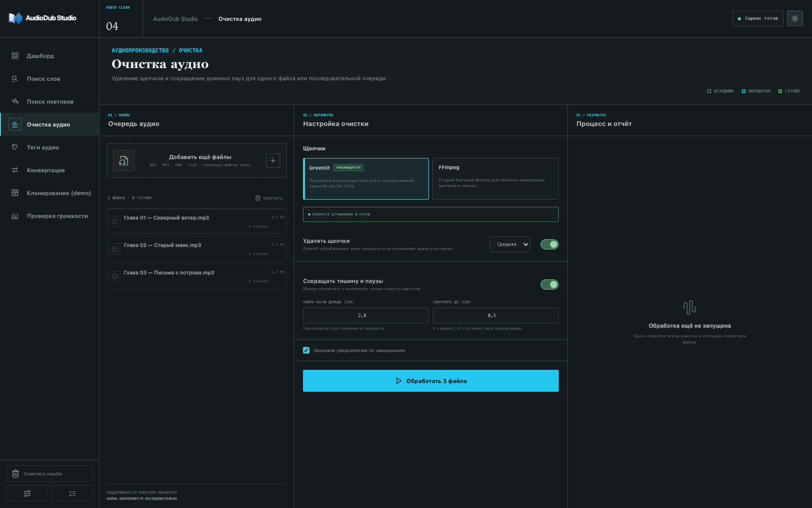Toggle the light/dark theme sun icon

click(795, 18)
